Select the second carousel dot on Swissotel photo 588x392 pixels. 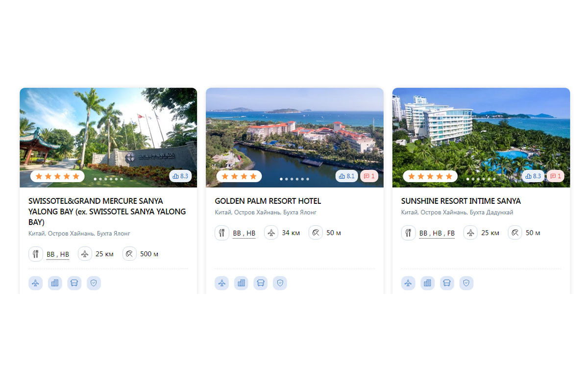click(x=100, y=179)
